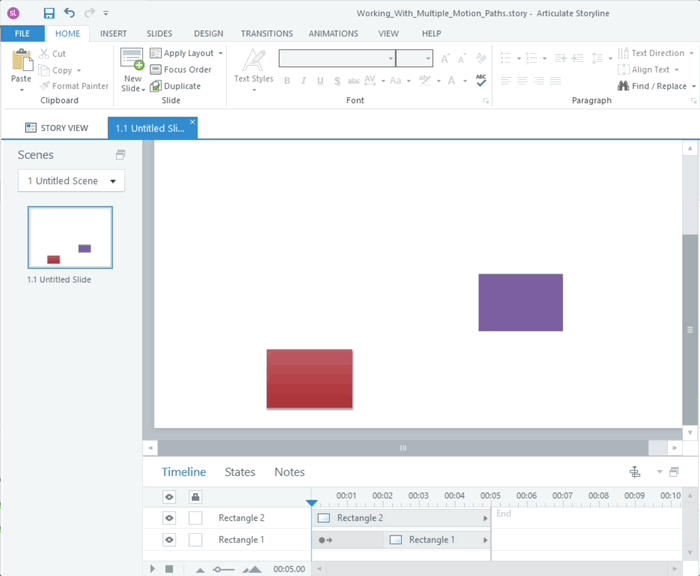Click the Format Painter tool
Image resolution: width=700 pixels, height=576 pixels.
73,86
